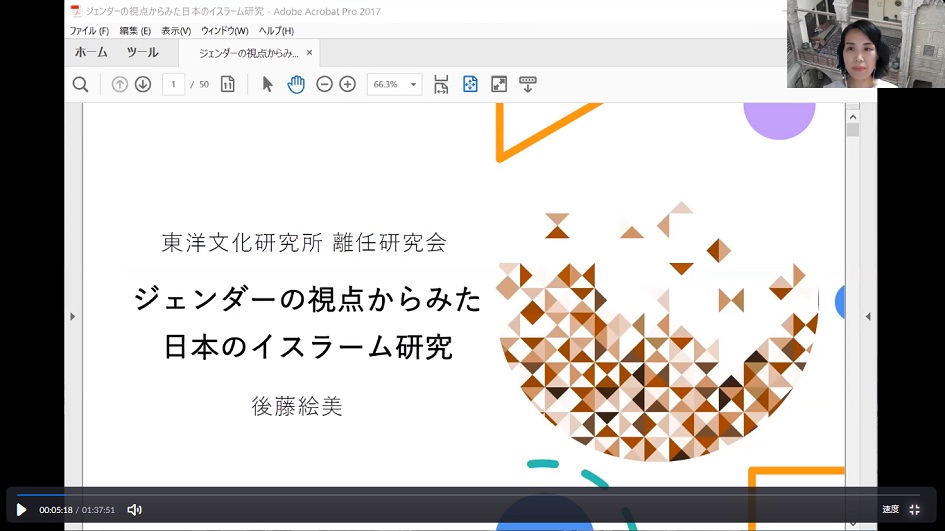This screenshot has height=531, width=945.
Task: Choose the arrow selection tool
Action: (x=268, y=84)
